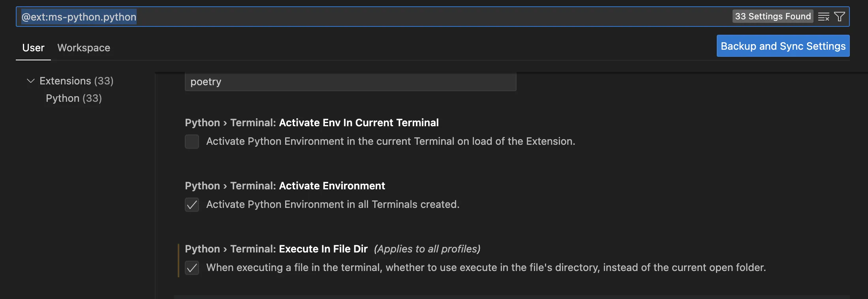Click the 'When executing a file in the terminal' description
The width and height of the screenshot is (868, 299).
point(486,267)
